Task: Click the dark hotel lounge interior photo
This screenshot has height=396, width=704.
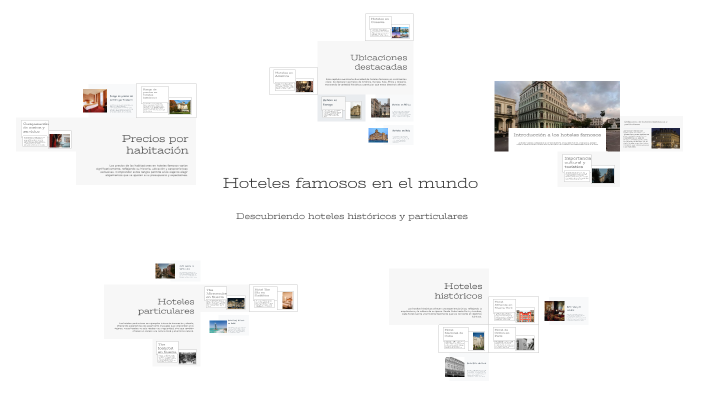Action: pyautogui.click(x=554, y=311)
